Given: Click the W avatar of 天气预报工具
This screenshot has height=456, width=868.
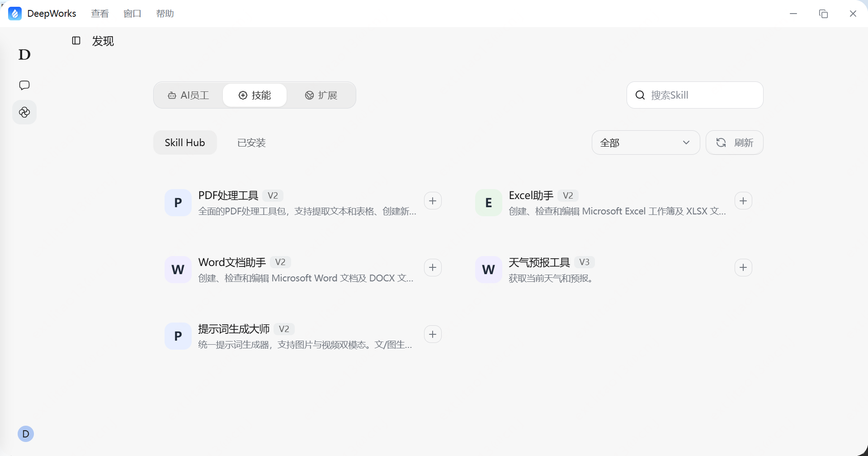Looking at the screenshot, I should pos(489,270).
